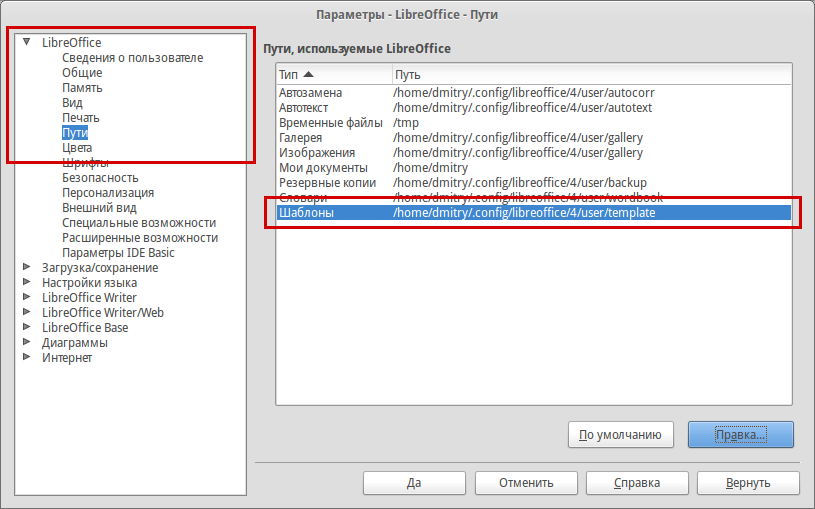Select the Галерея path row
815x509 pixels.
point(534,138)
